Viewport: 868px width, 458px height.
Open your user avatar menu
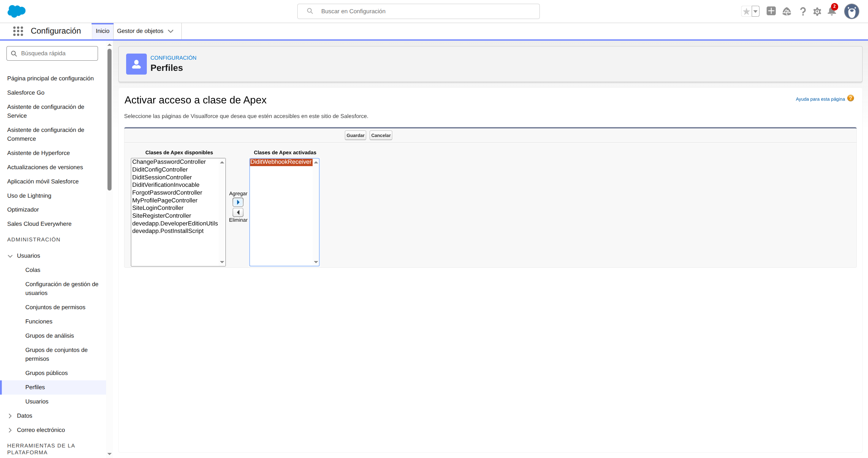(x=852, y=11)
